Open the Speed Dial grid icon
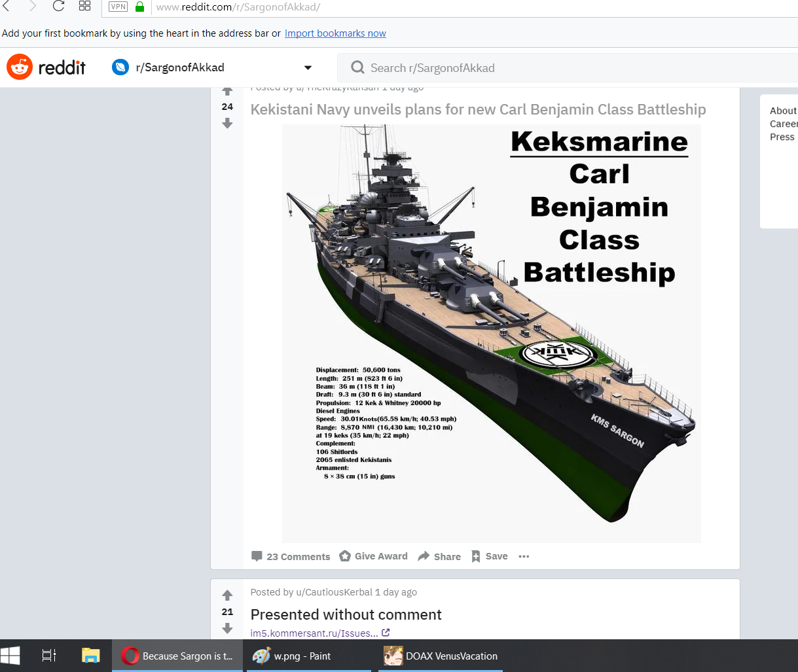Viewport: 798px width, 672px height. pos(84,7)
